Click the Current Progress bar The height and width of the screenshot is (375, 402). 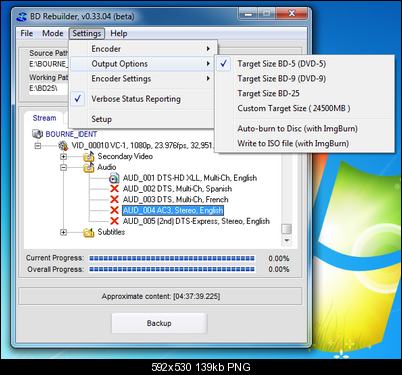click(172, 258)
